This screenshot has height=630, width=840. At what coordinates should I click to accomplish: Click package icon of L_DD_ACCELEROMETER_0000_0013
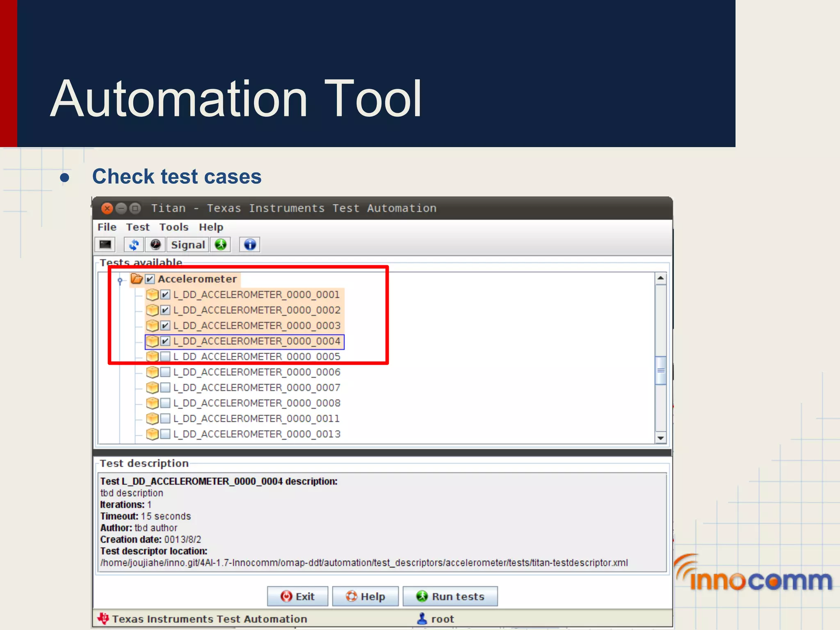tap(152, 434)
